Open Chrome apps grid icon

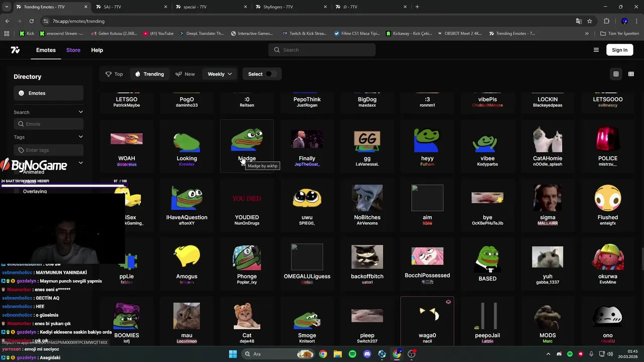[x=7, y=34]
